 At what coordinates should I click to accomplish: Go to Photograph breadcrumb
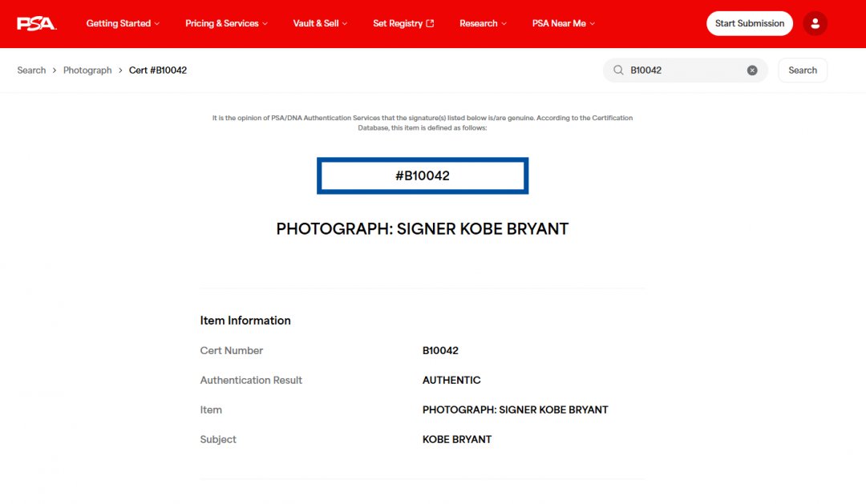click(x=87, y=70)
